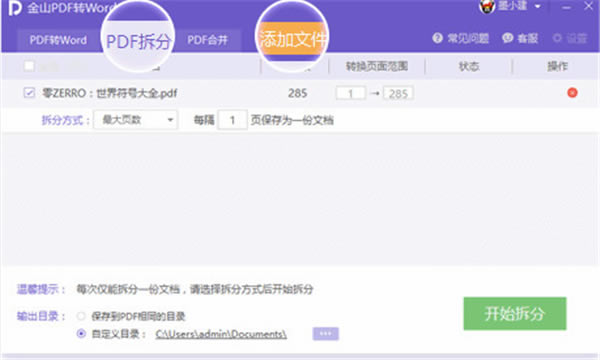Image resolution: width=600 pixels, height=360 pixels.
Task: Open the 设置 gear settings
Action: pos(557,38)
